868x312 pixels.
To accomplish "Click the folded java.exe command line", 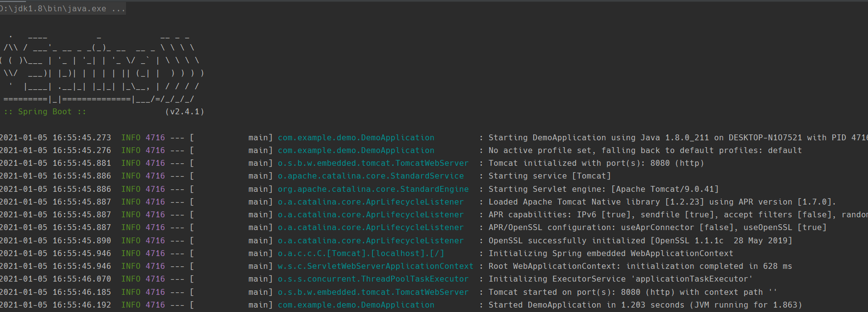I will click(x=63, y=8).
